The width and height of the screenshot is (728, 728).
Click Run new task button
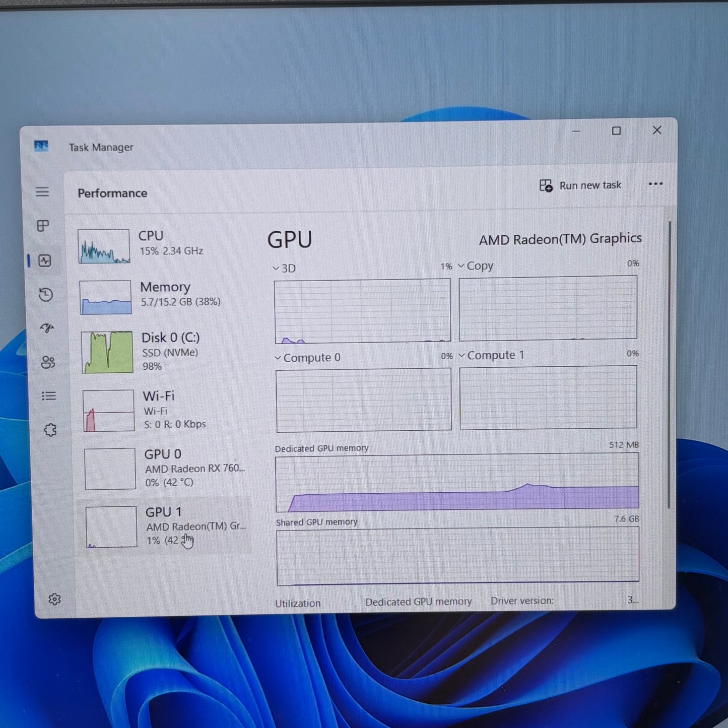click(x=580, y=185)
